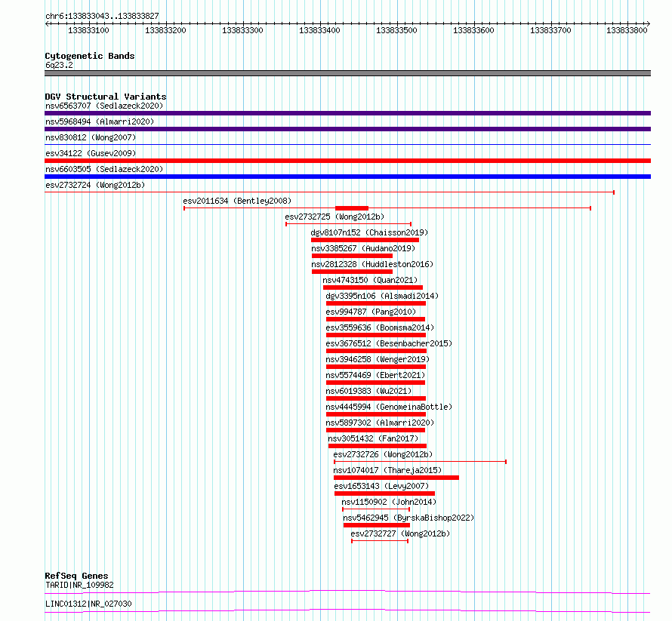
Task: Click nsv6019383 (Wu2021) label
Action: coord(368,391)
